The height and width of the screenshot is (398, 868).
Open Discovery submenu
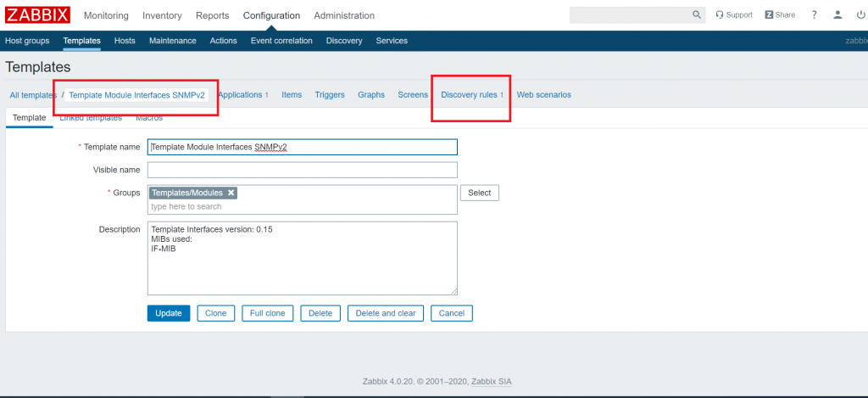click(x=344, y=41)
